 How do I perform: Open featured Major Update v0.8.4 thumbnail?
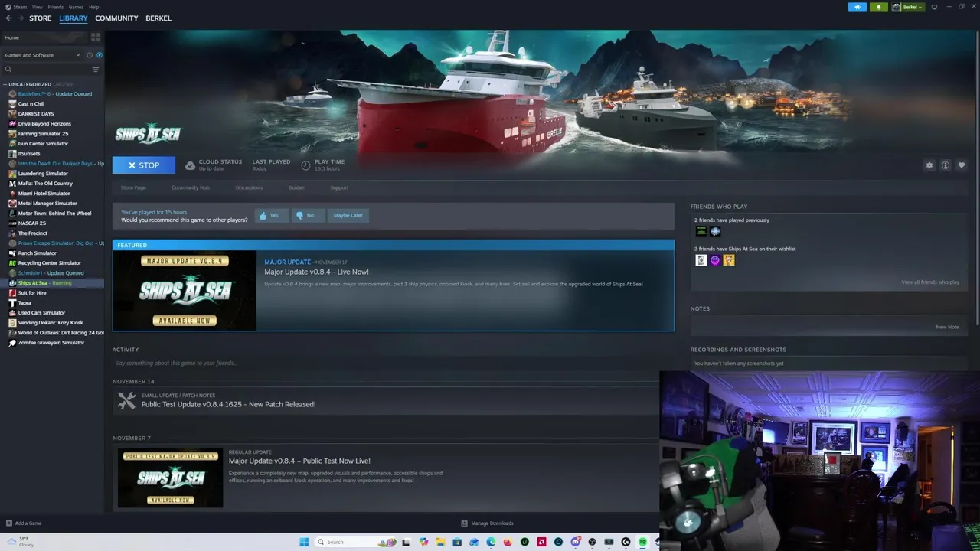click(185, 291)
